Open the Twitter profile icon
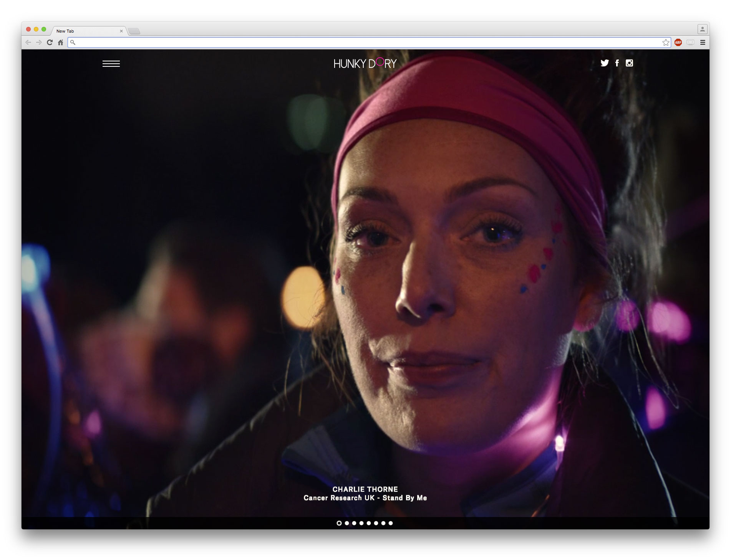Image resolution: width=731 pixels, height=560 pixels. pyautogui.click(x=605, y=63)
